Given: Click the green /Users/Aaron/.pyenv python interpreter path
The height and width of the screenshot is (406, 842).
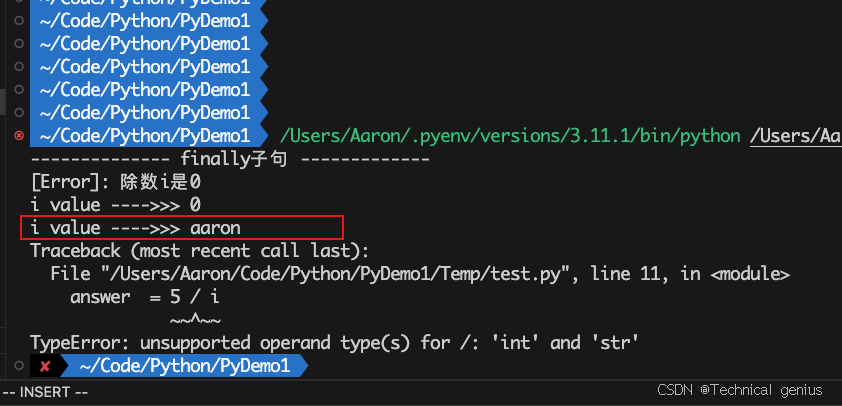Looking at the screenshot, I should pyautogui.click(x=510, y=136).
